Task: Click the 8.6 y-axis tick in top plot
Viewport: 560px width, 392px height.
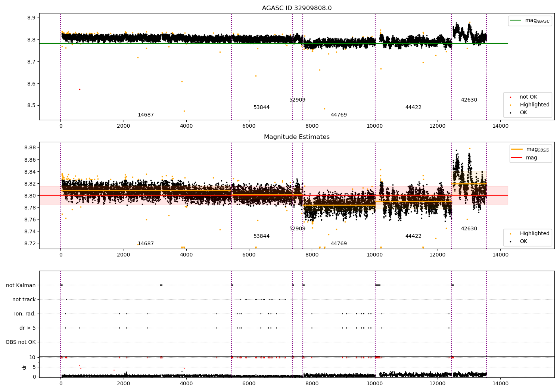Action: (31, 84)
